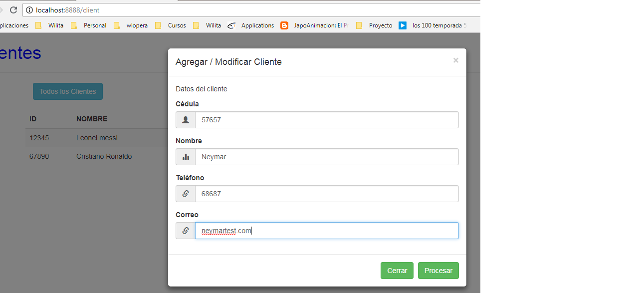Image resolution: width=644 pixels, height=293 pixels.
Task: Click the yellow folder icon beside Proyecto
Action: tap(360, 25)
